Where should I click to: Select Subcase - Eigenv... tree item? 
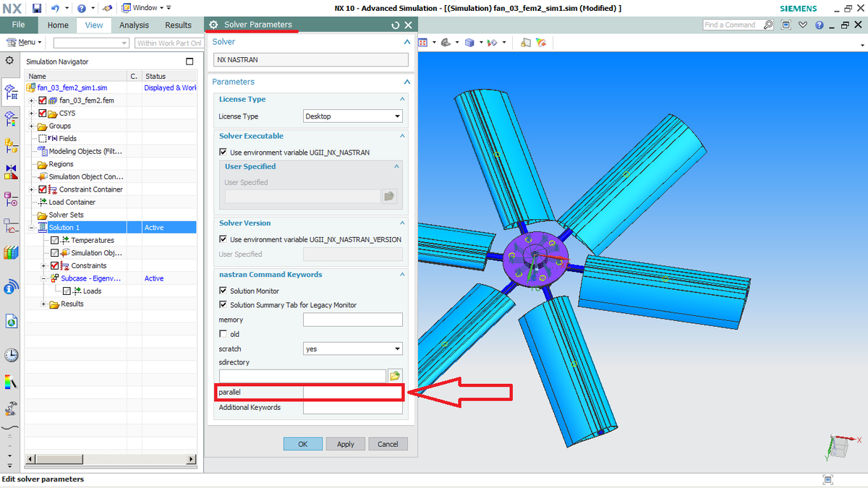(90, 278)
